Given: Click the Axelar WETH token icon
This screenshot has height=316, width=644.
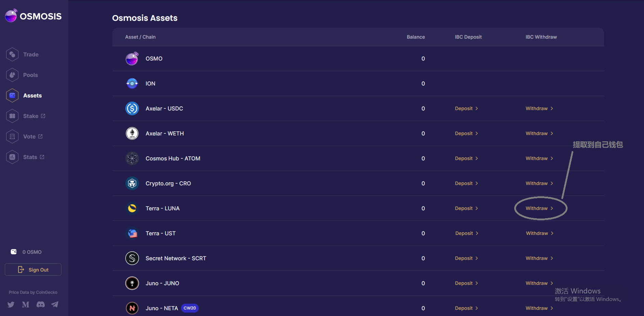Looking at the screenshot, I should 132,133.
